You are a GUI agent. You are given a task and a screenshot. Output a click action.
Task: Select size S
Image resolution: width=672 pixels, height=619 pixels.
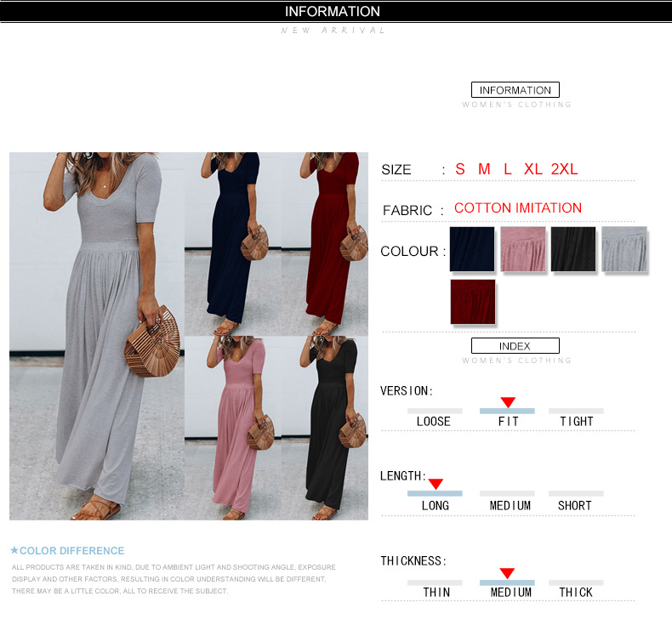[460, 169]
